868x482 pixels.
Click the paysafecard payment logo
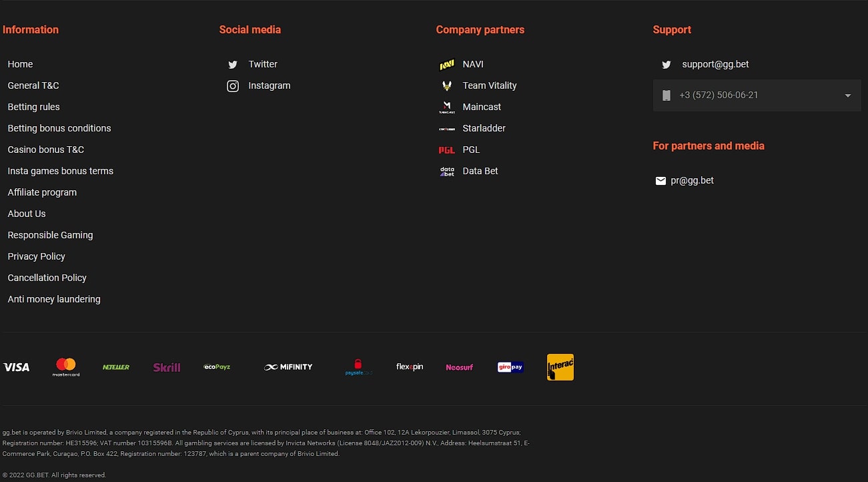pyautogui.click(x=359, y=367)
